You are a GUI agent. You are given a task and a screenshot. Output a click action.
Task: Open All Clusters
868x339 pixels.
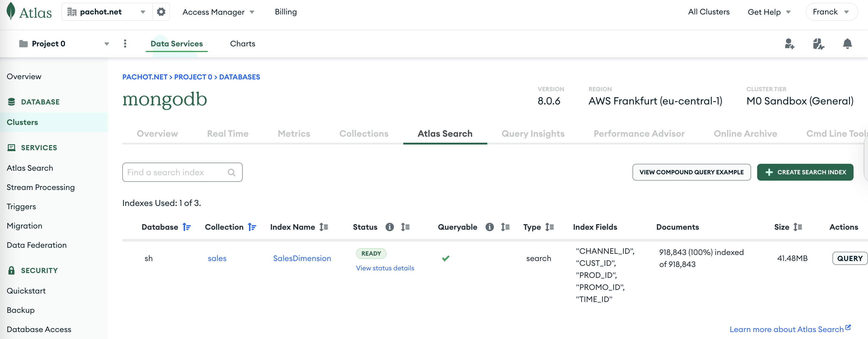tap(709, 12)
